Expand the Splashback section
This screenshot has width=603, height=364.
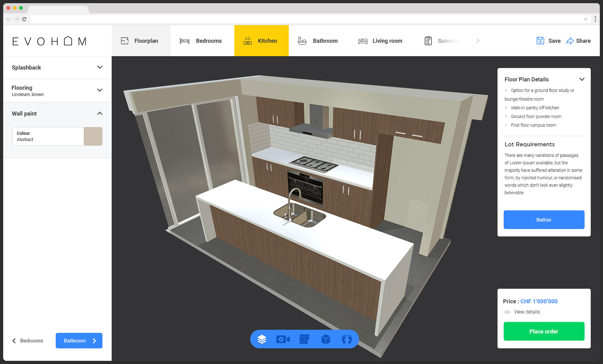tap(99, 67)
